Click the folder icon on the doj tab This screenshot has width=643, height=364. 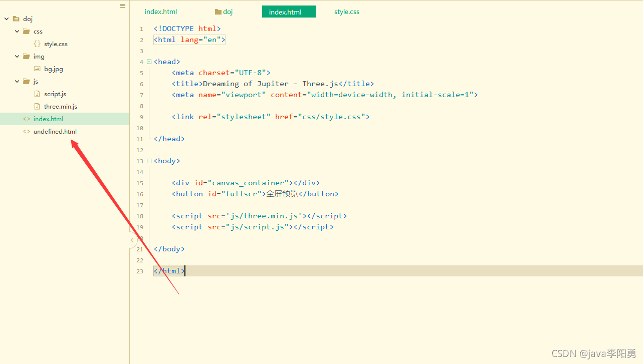click(x=218, y=12)
